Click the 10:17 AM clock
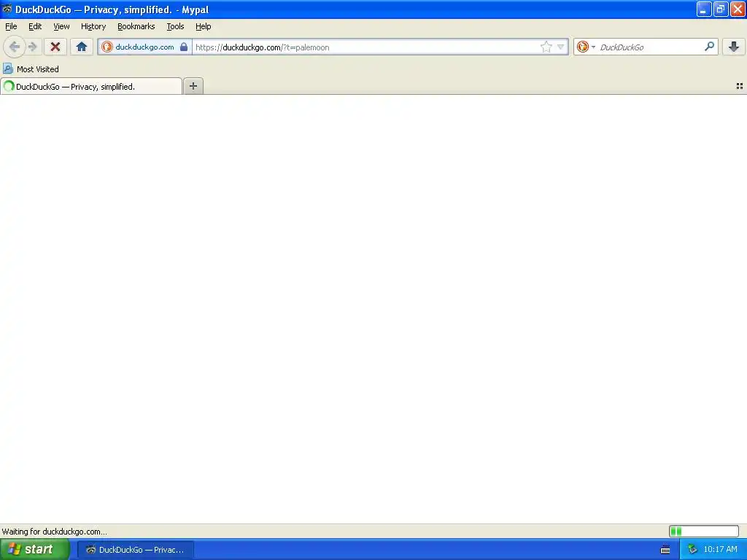This screenshot has width=747, height=560. coord(720,550)
